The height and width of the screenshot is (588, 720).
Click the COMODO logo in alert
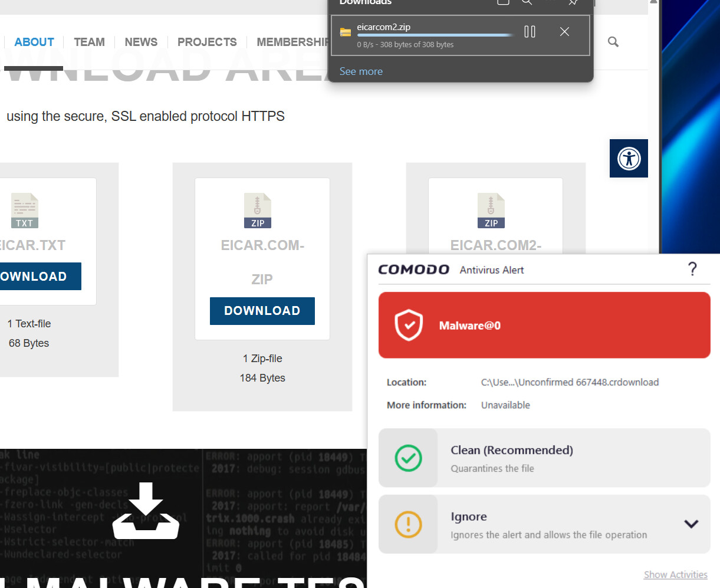(413, 270)
